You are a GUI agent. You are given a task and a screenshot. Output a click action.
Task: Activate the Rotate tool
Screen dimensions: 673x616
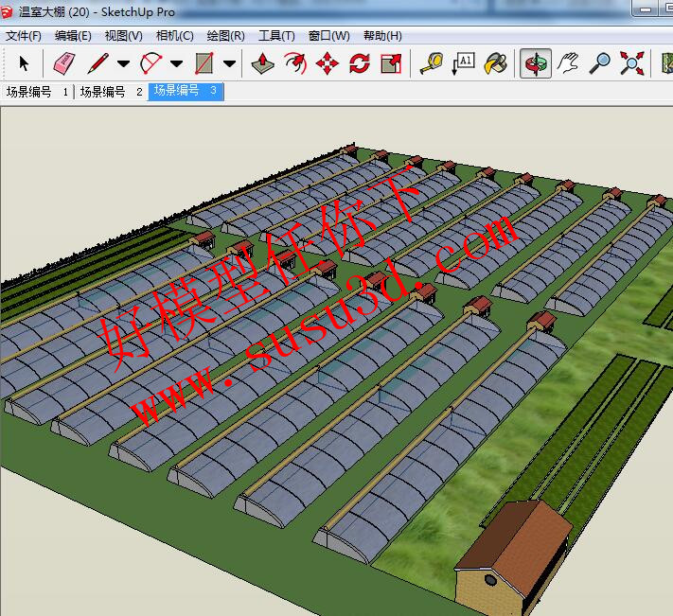(x=360, y=63)
